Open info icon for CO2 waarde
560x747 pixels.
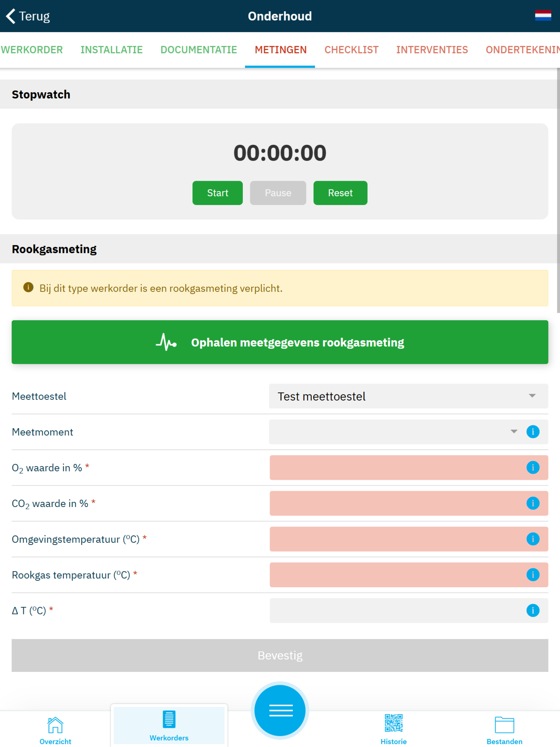coord(533,503)
